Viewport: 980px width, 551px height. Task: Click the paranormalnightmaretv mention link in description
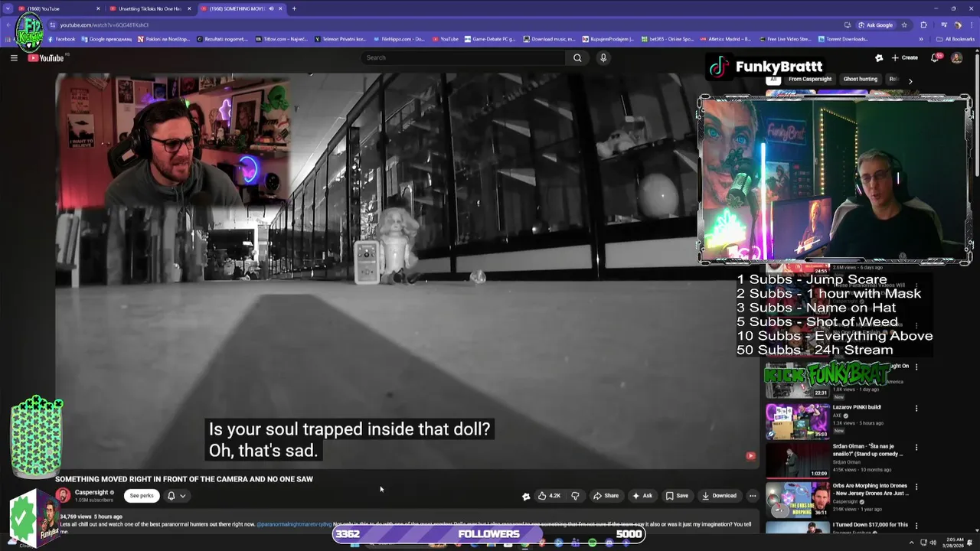pos(294,524)
